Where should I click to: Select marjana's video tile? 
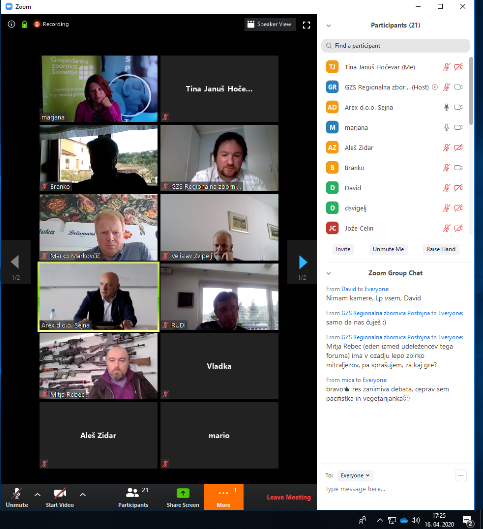[x=98, y=89]
